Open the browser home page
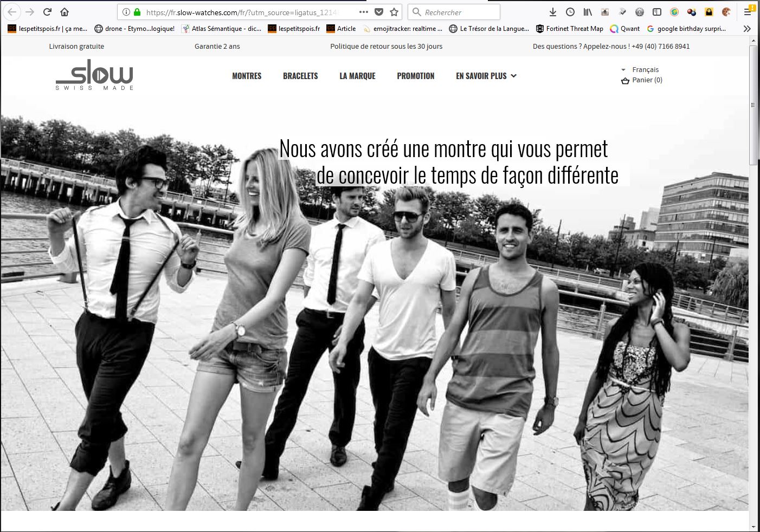This screenshot has width=760, height=532. tap(65, 12)
